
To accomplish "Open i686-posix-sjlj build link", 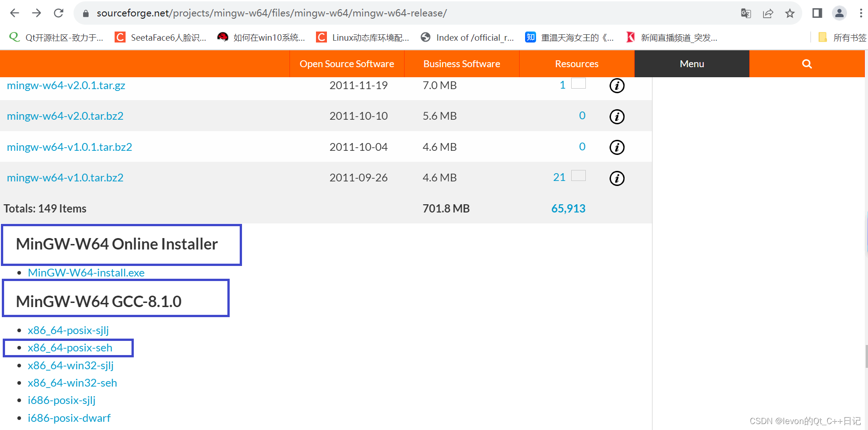I will pyautogui.click(x=61, y=400).
